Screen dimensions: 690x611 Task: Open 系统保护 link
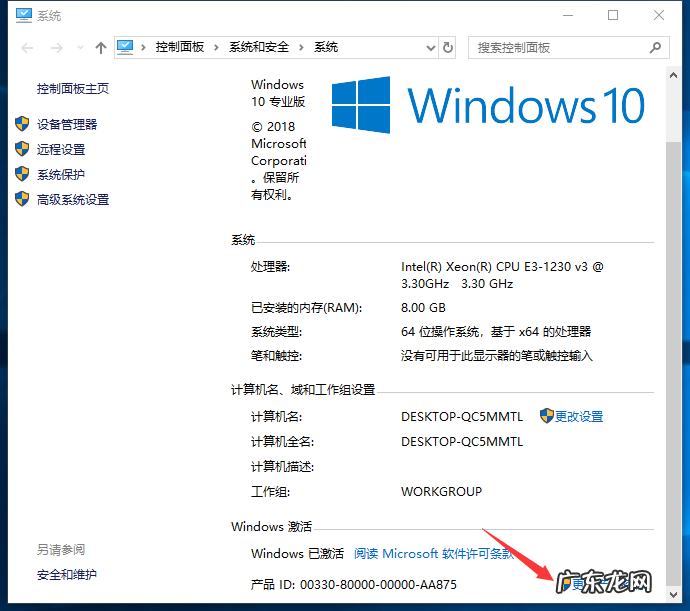pos(61,175)
